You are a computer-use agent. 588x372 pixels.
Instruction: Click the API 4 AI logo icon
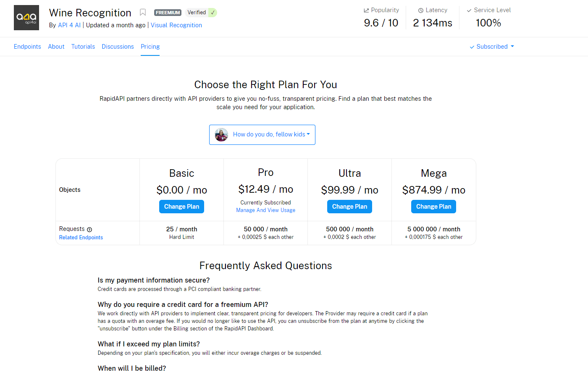click(x=26, y=18)
